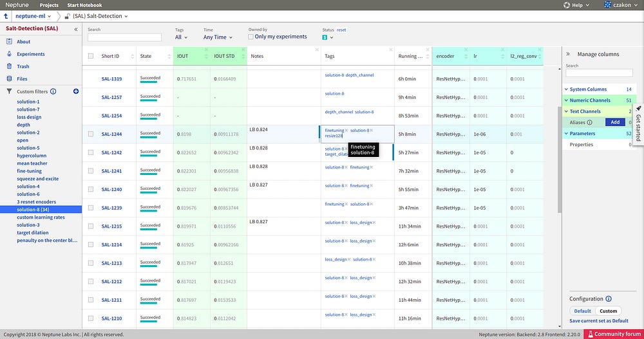
Task: Remove the IOUT STD column with its x
Action: (x=243, y=50)
